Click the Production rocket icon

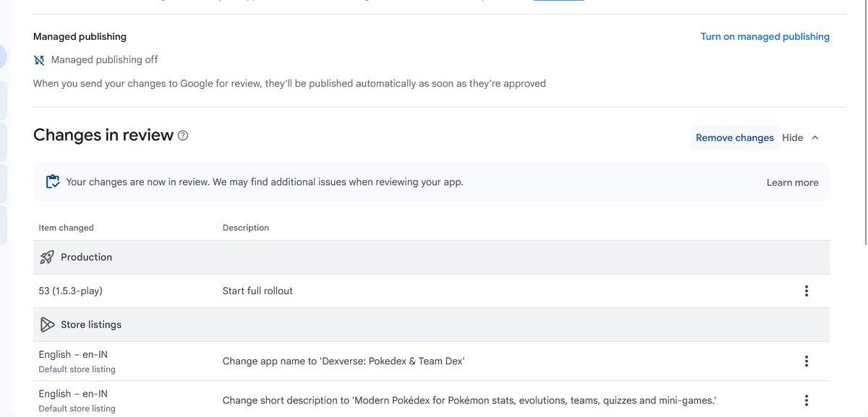(47, 257)
